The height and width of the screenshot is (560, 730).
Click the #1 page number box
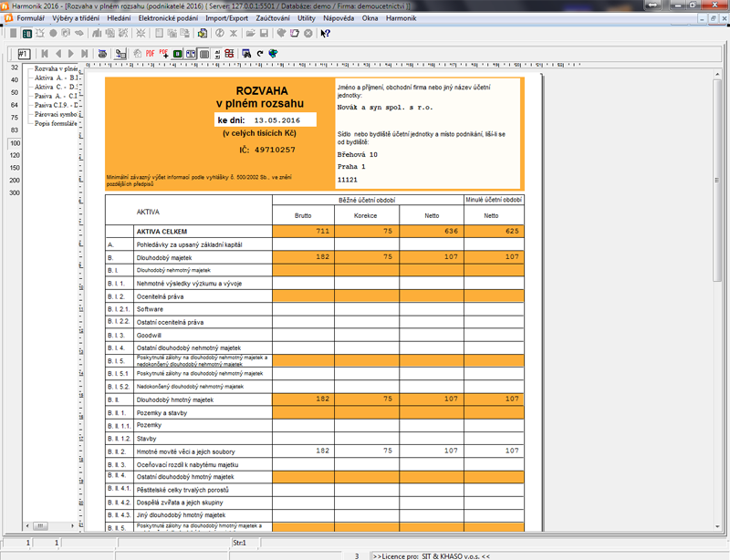click(24, 54)
